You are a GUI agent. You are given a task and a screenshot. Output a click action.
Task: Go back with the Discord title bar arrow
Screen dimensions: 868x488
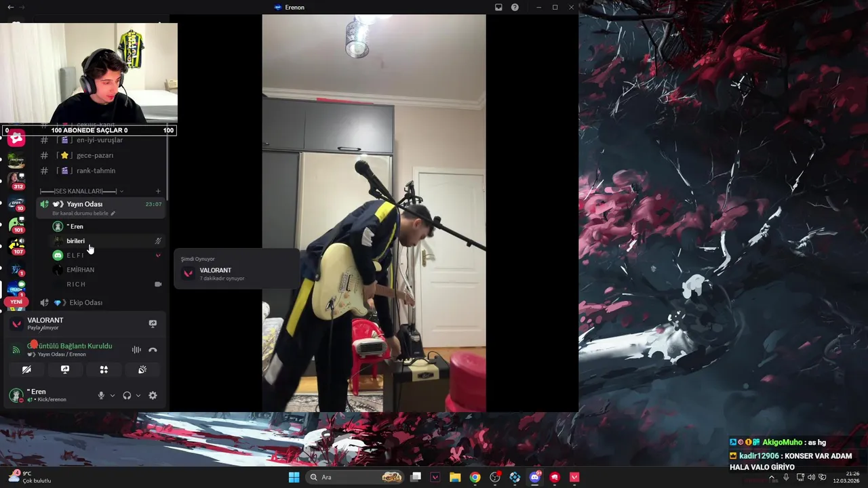coord(10,7)
